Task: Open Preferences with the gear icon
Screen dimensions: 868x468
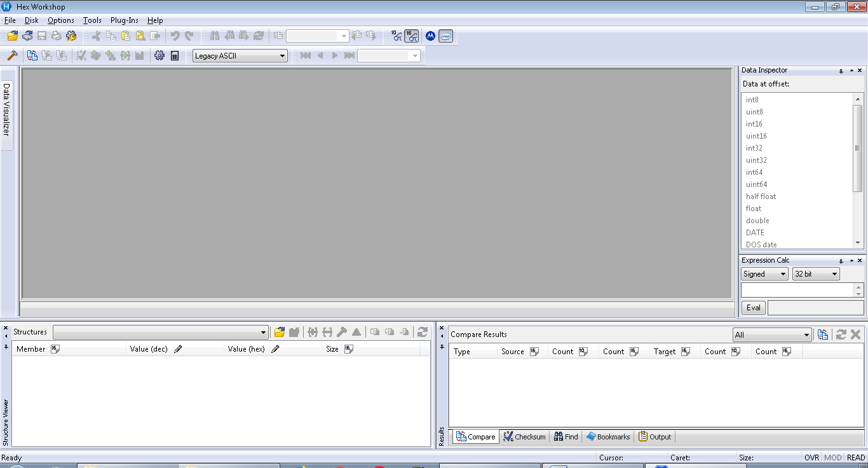Action: (x=159, y=55)
